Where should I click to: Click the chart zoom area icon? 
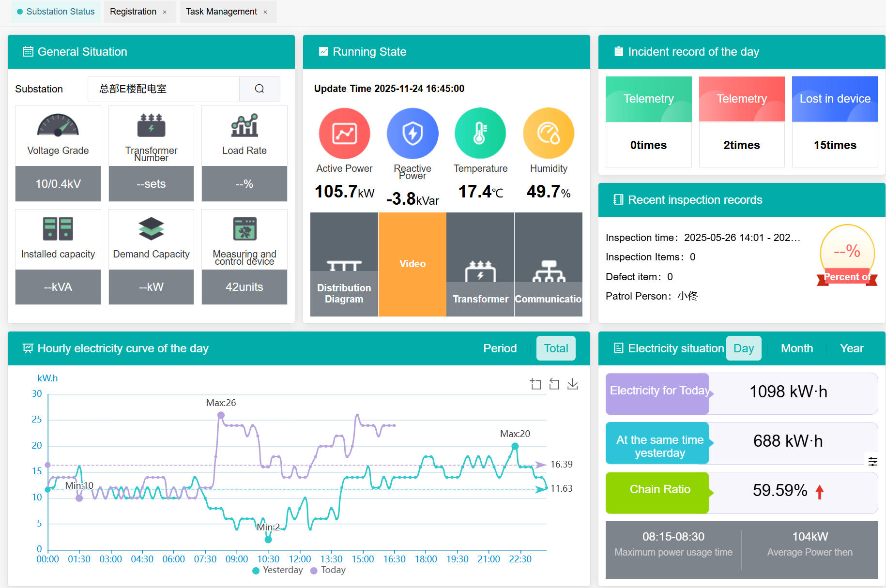(x=535, y=384)
